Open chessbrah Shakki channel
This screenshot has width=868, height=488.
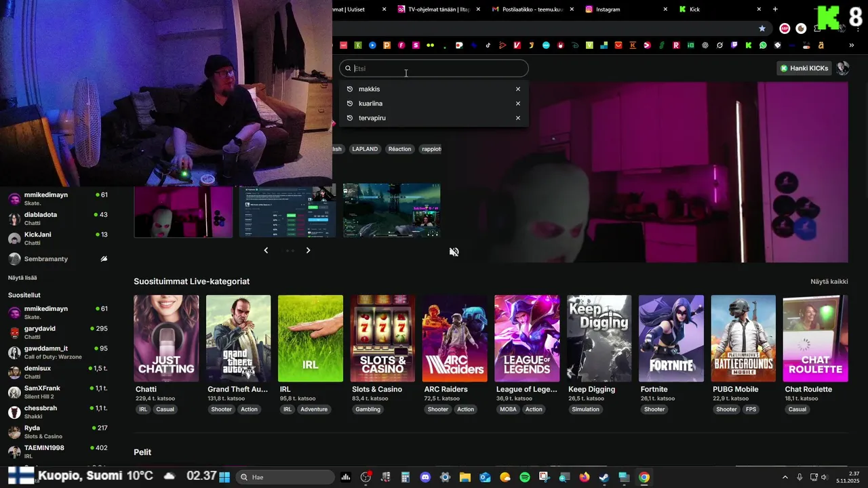pyautogui.click(x=58, y=412)
